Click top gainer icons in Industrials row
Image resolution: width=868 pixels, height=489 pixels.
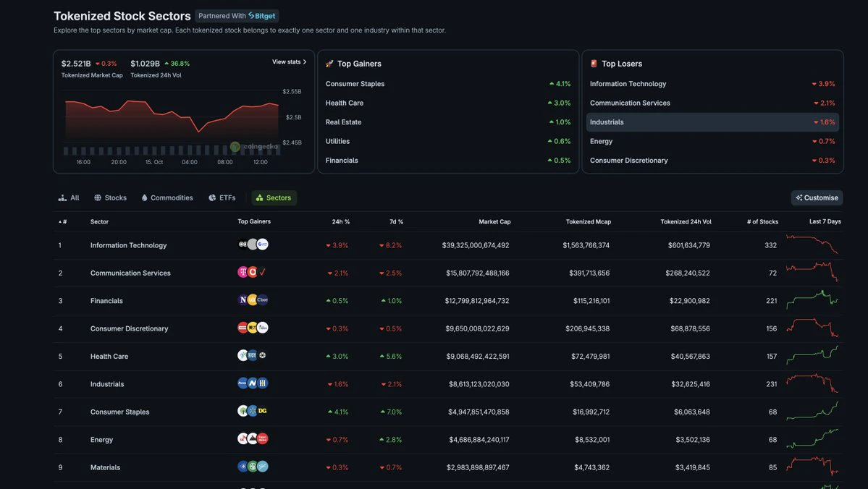click(253, 383)
